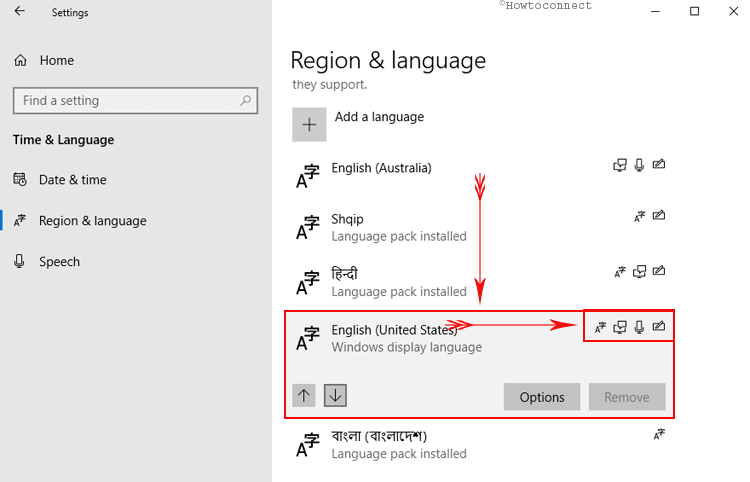Select English (Australia) language entry

coord(381,169)
